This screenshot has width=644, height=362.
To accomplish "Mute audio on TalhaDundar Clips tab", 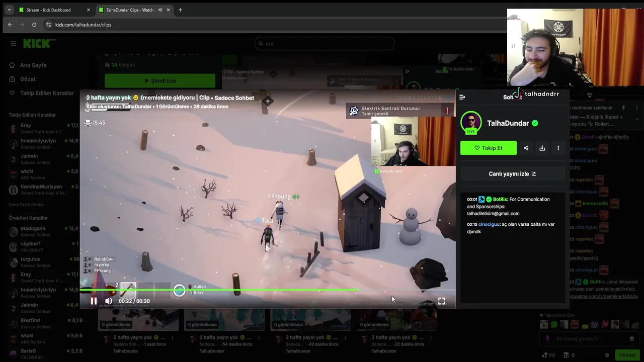I will pos(160,10).
